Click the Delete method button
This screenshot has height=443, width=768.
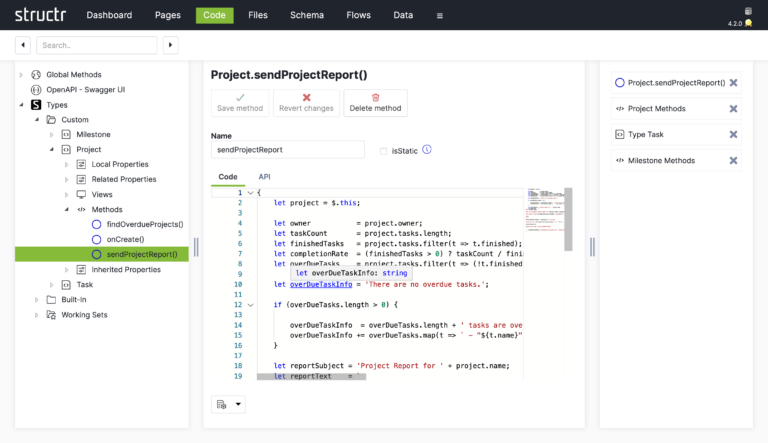click(375, 102)
